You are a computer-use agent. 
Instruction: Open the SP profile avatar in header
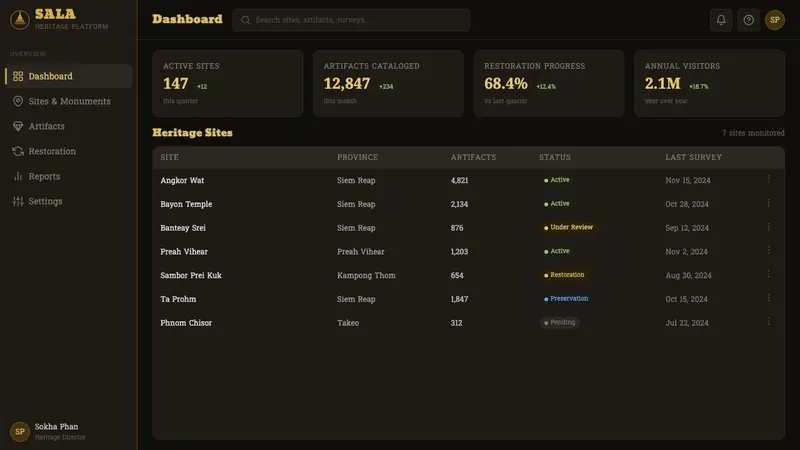click(774, 20)
